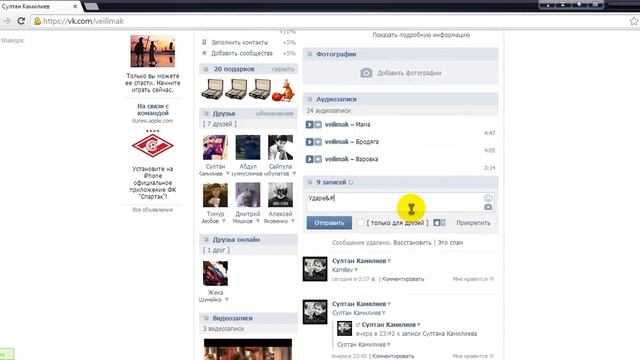
Task: Open a new browser tab
Action: pos(91,6)
